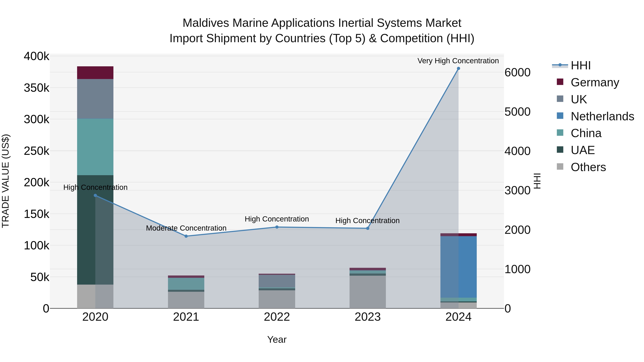Click the 3000 right axis tick
Image resolution: width=644 pixels, height=362 pixels.
tap(518, 190)
